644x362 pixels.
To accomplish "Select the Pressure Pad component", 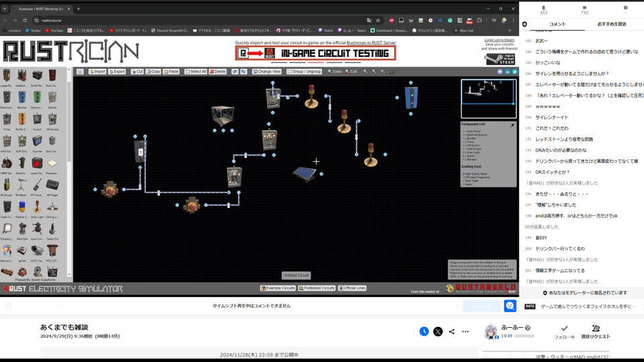I will click(52, 164).
